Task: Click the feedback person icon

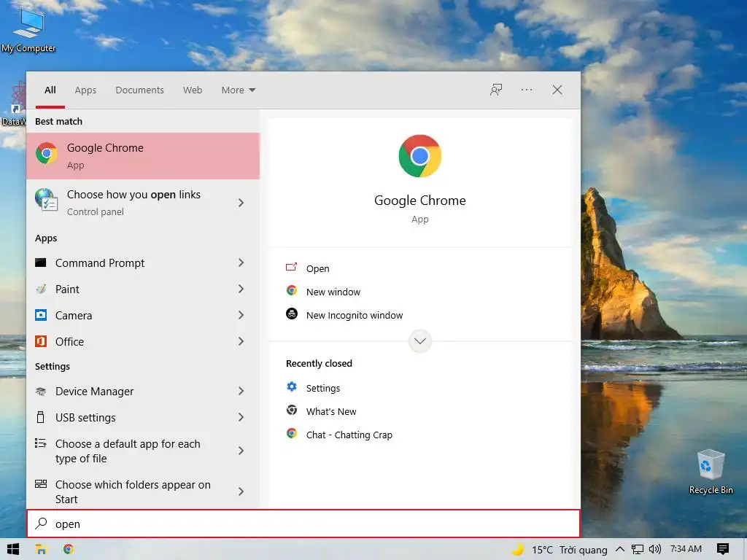Action: click(x=496, y=90)
